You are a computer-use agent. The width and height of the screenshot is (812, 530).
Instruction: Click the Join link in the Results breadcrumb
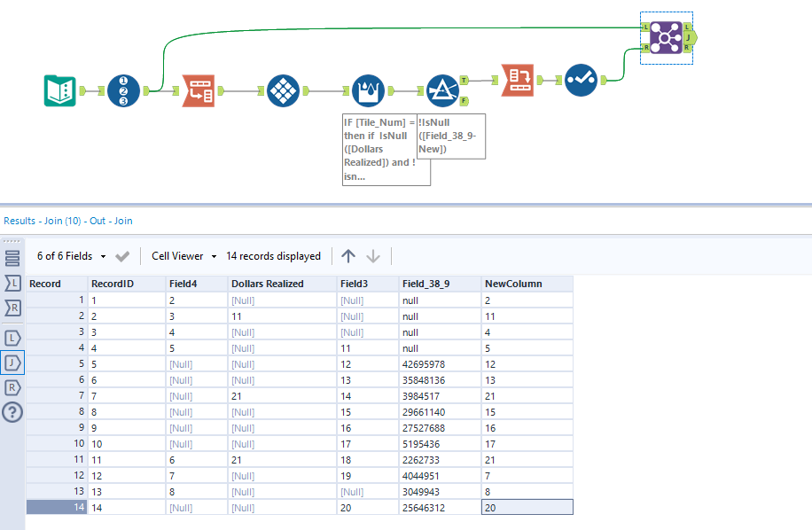[124, 221]
